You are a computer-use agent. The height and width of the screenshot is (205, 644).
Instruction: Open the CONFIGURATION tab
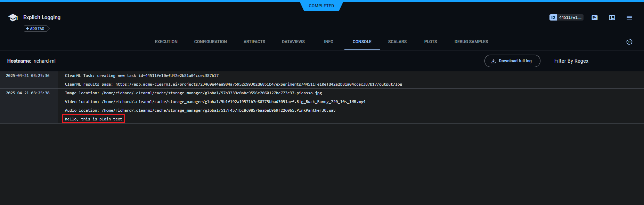pyautogui.click(x=210, y=42)
